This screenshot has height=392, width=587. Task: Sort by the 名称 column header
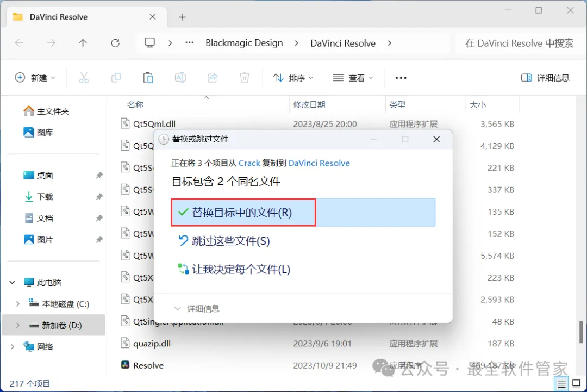click(x=135, y=105)
